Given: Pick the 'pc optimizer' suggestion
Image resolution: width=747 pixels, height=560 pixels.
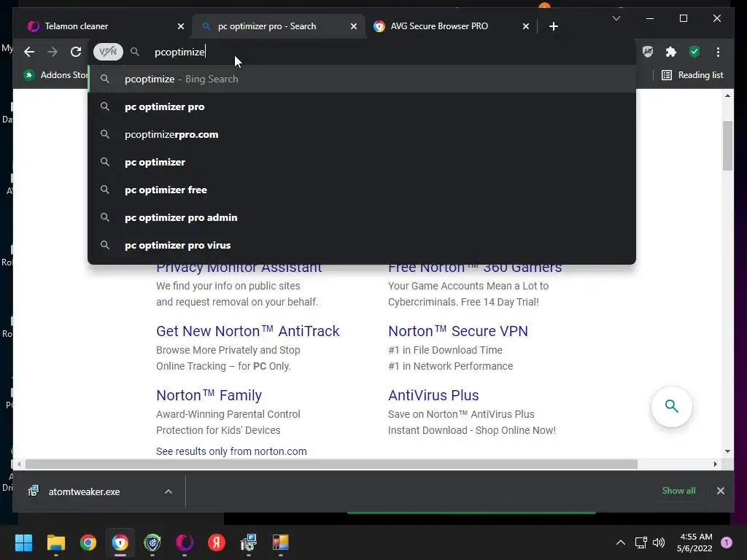Looking at the screenshot, I should point(362,162).
